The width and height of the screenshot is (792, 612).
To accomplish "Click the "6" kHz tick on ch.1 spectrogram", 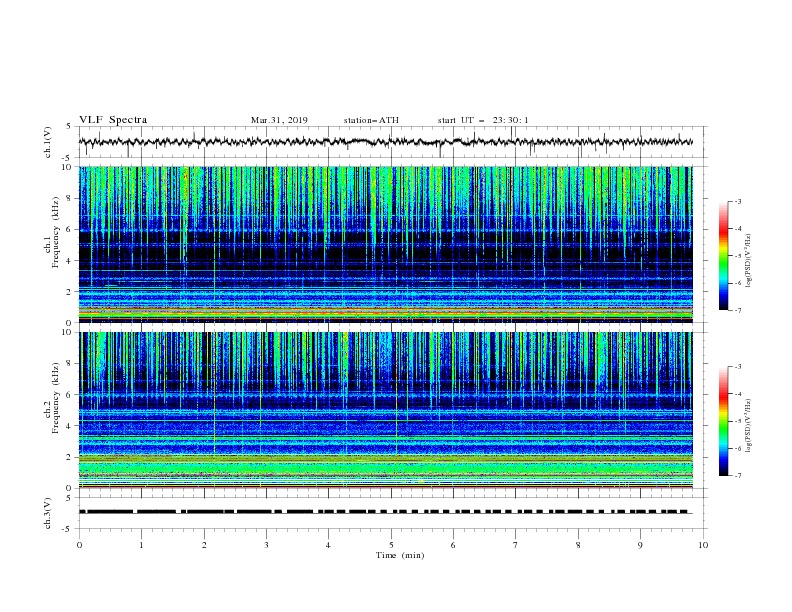I will click(69, 229).
